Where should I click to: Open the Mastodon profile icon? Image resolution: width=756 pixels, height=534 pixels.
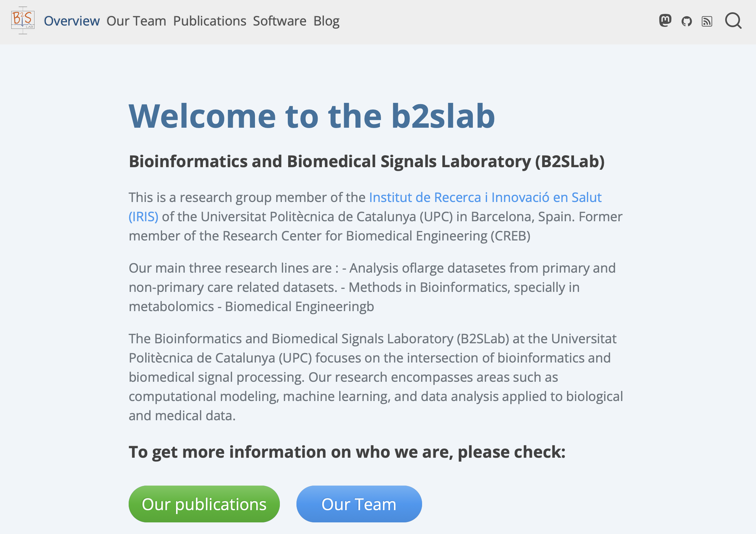[665, 21]
